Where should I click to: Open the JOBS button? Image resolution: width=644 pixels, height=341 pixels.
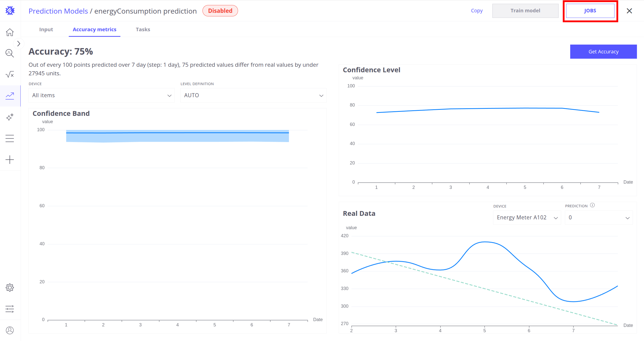pyautogui.click(x=590, y=11)
